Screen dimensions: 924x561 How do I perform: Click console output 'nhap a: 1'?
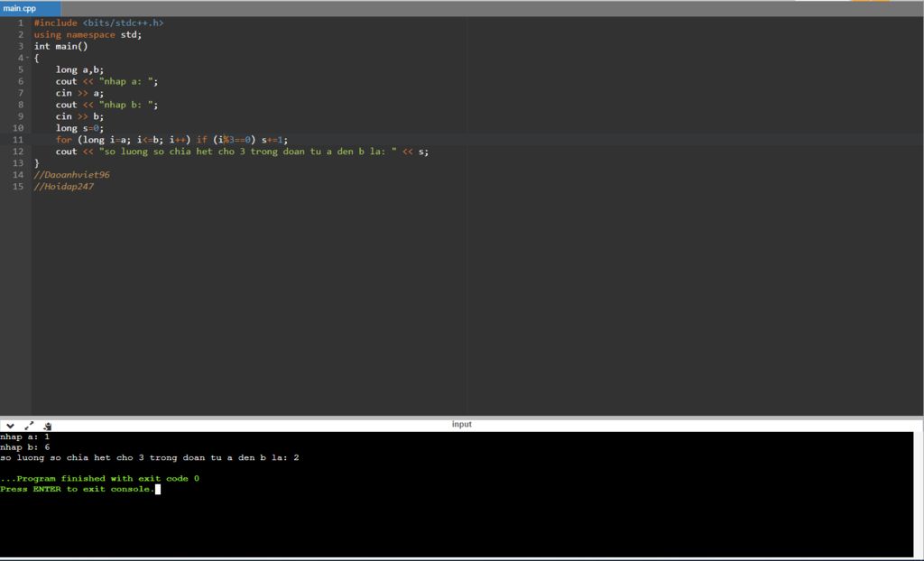tap(24, 437)
